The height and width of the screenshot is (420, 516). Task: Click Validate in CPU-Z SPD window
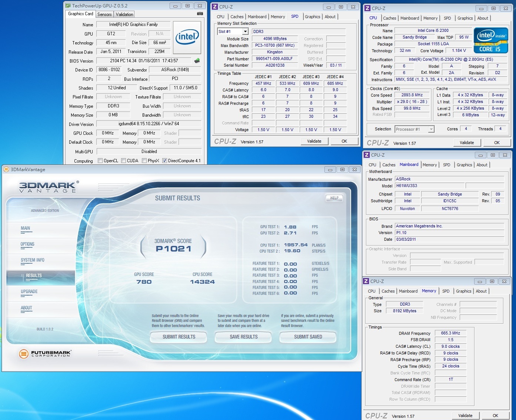pos(314,141)
